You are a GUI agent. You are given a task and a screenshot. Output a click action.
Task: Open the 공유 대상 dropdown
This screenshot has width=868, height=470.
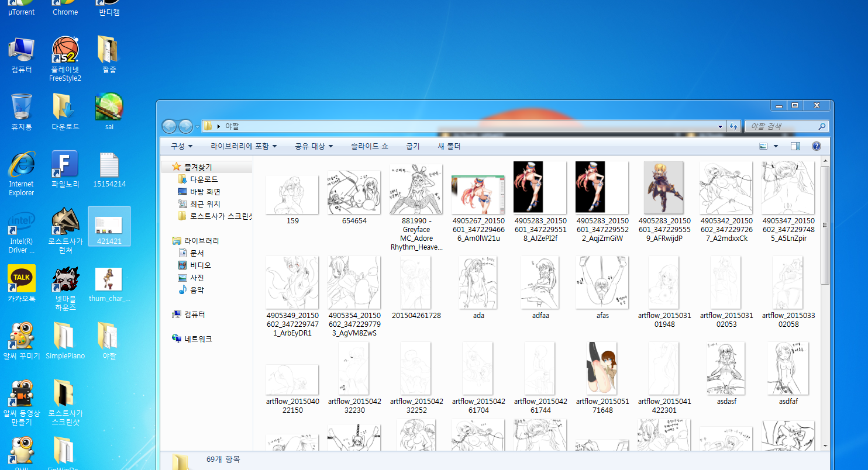click(314, 146)
